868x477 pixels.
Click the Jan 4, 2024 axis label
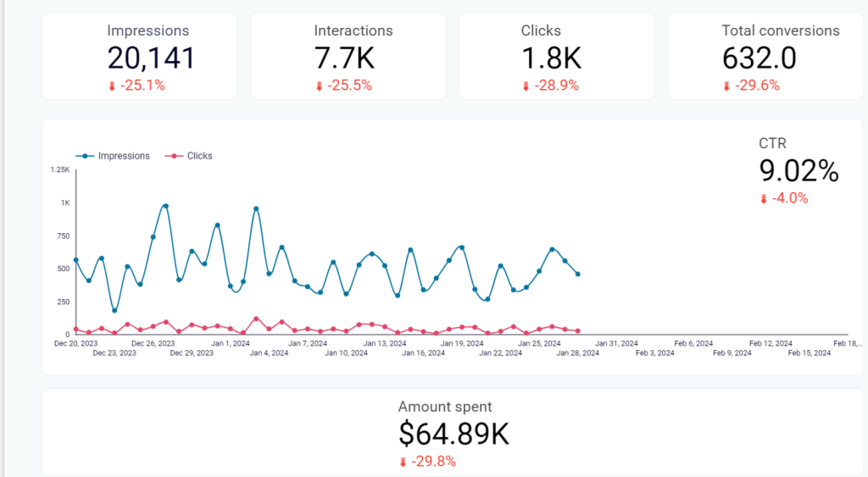click(269, 353)
